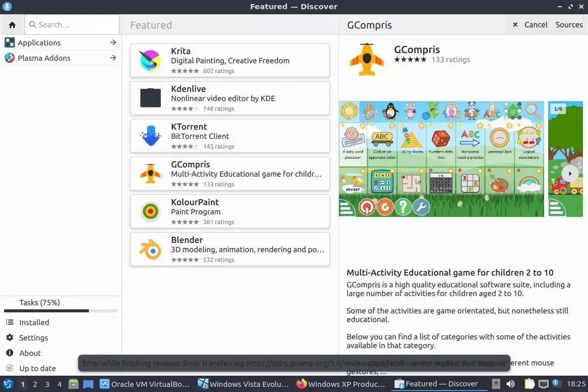Screen dimensions: 588x392
Task: Open the Sources button
Action: click(x=569, y=25)
